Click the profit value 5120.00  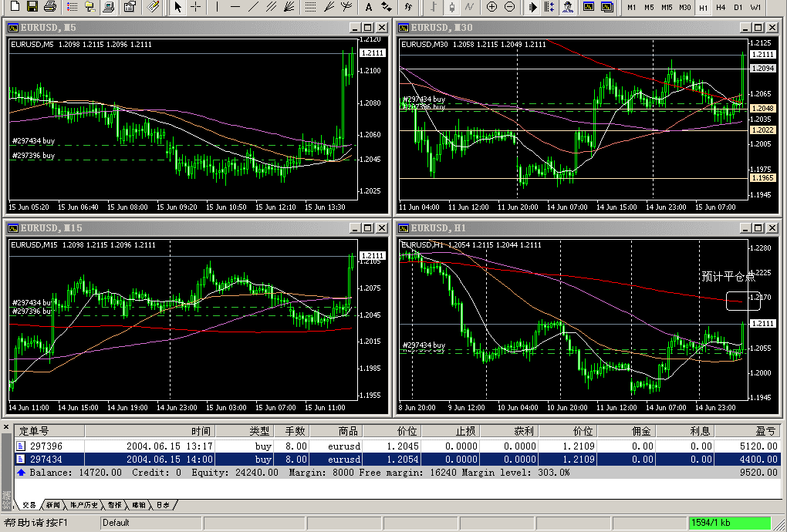point(759,446)
